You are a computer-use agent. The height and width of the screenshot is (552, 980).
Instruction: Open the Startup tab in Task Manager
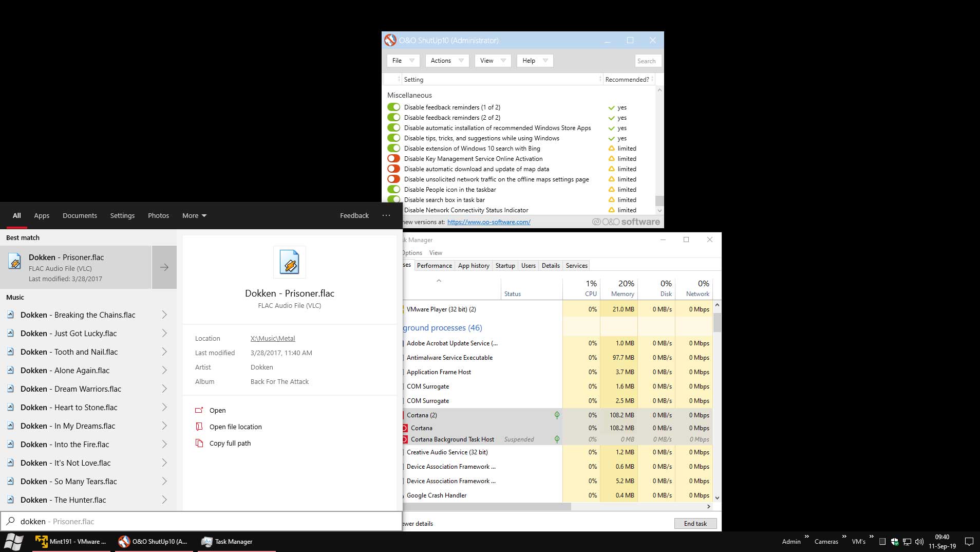point(505,266)
